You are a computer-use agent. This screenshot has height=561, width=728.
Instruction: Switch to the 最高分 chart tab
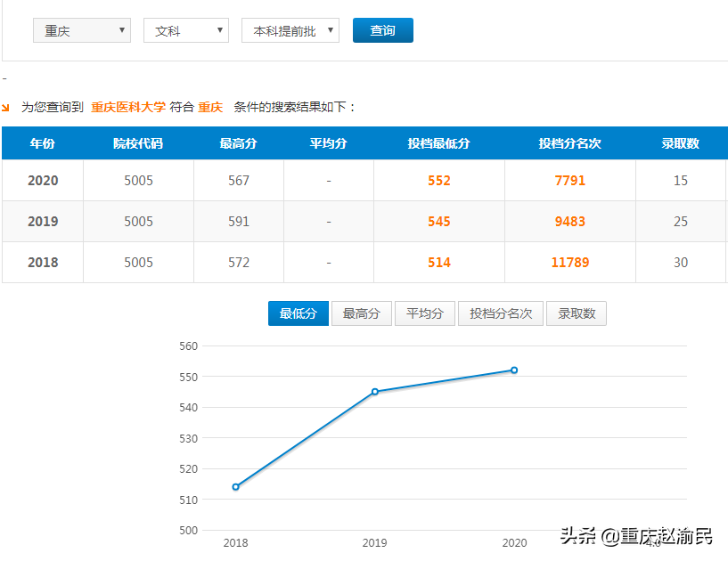tap(361, 313)
